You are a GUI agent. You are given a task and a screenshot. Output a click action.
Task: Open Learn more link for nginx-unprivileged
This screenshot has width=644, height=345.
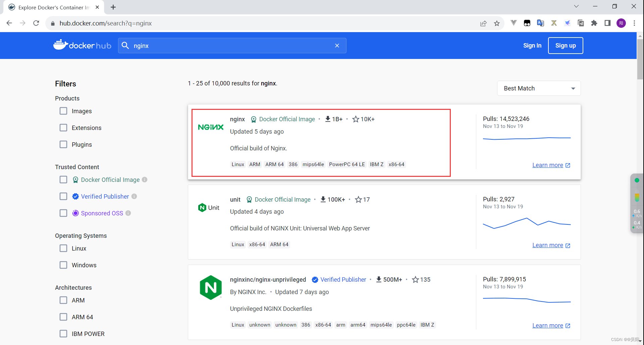click(551, 326)
